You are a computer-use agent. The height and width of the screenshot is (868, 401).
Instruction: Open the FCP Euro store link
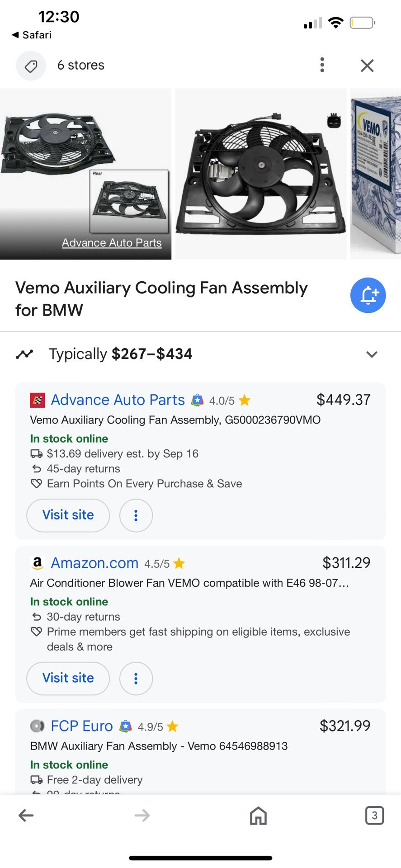click(82, 726)
